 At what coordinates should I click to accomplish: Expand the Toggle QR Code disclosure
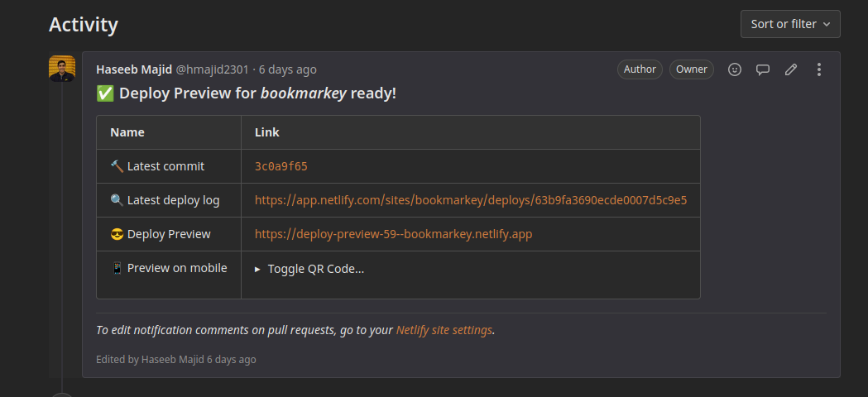(309, 269)
